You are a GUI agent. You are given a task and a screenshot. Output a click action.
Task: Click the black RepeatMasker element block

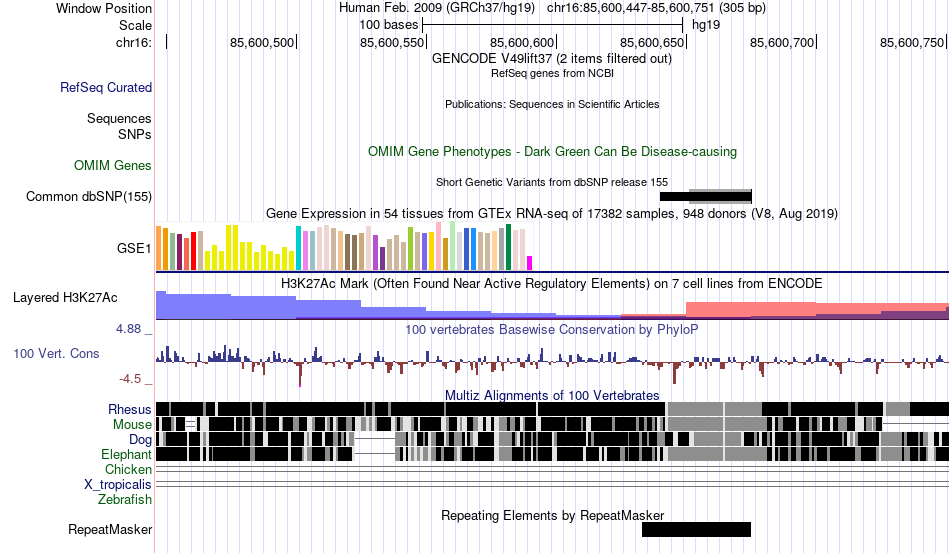696,529
